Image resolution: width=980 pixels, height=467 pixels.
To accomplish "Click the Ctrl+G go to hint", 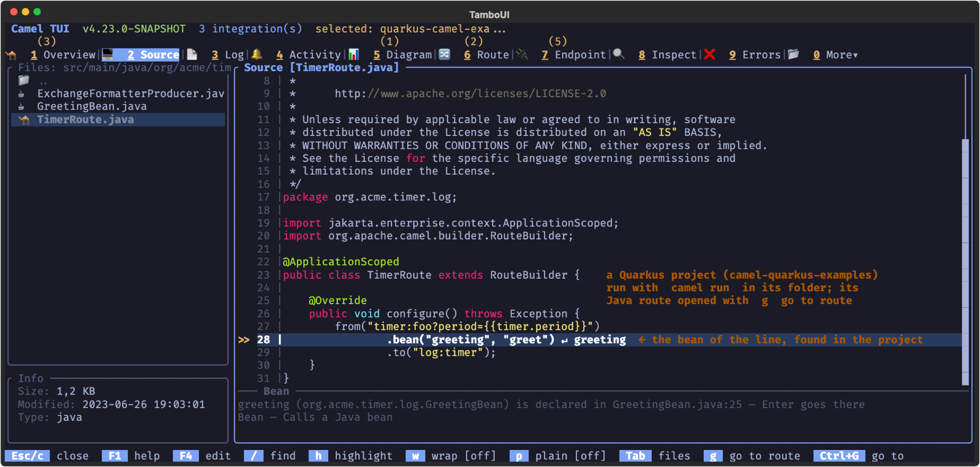I will pyautogui.click(x=859, y=456).
